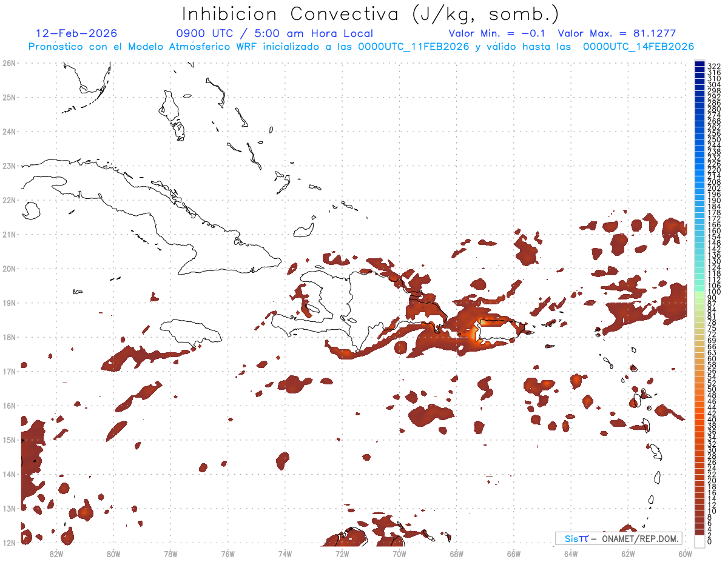Click the 'Valor Max. = 81.1277' readout

pyautogui.click(x=617, y=33)
